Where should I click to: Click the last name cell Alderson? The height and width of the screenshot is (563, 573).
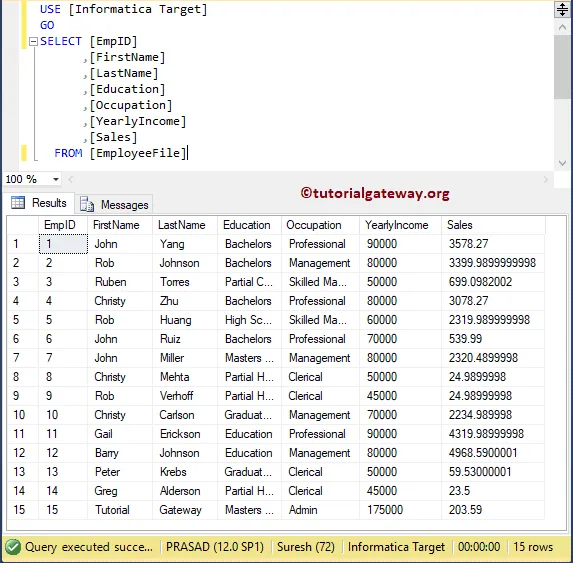pyautogui.click(x=185, y=491)
